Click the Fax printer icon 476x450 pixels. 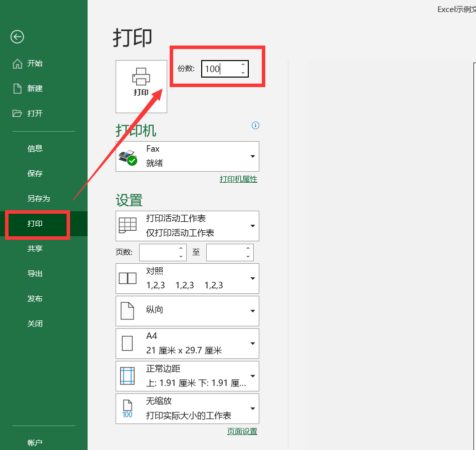coord(128,157)
